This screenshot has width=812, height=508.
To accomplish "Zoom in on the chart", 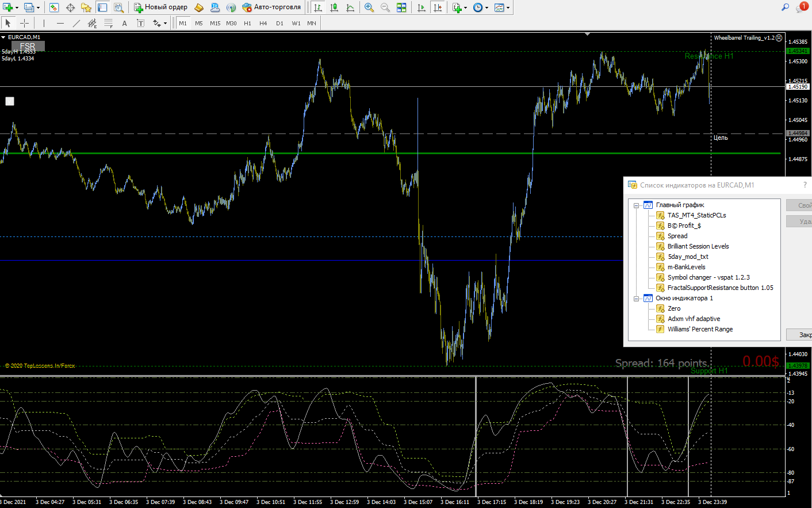I will click(x=369, y=7).
